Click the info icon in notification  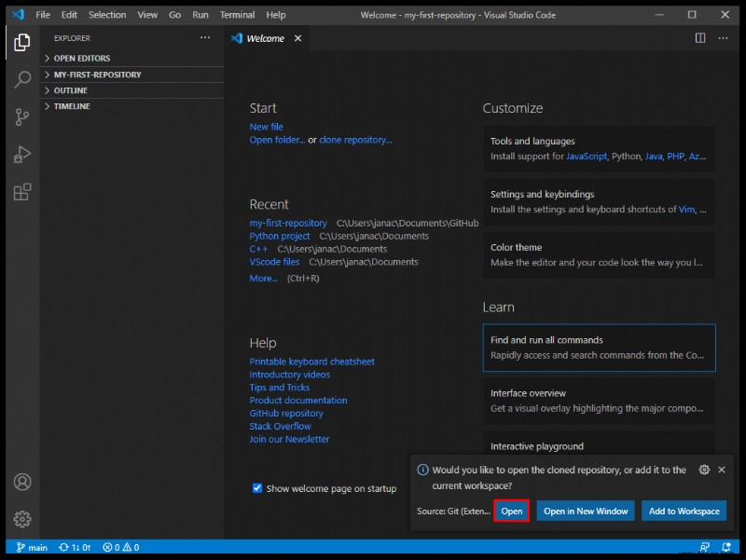pyautogui.click(x=422, y=470)
